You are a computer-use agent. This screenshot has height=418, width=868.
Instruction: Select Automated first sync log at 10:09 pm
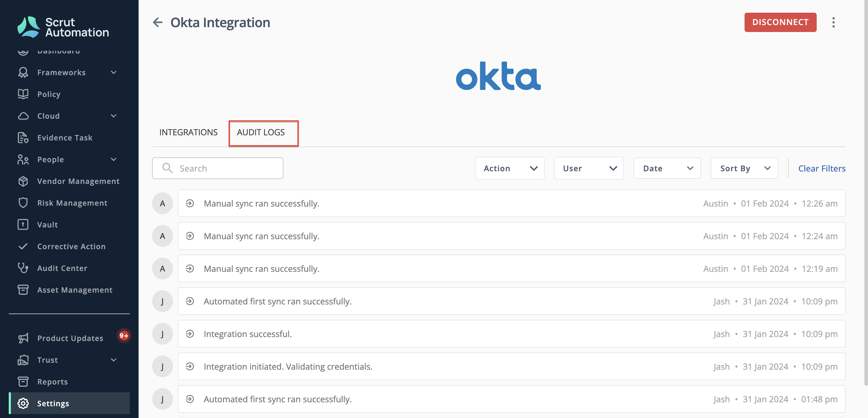point(512,301)
